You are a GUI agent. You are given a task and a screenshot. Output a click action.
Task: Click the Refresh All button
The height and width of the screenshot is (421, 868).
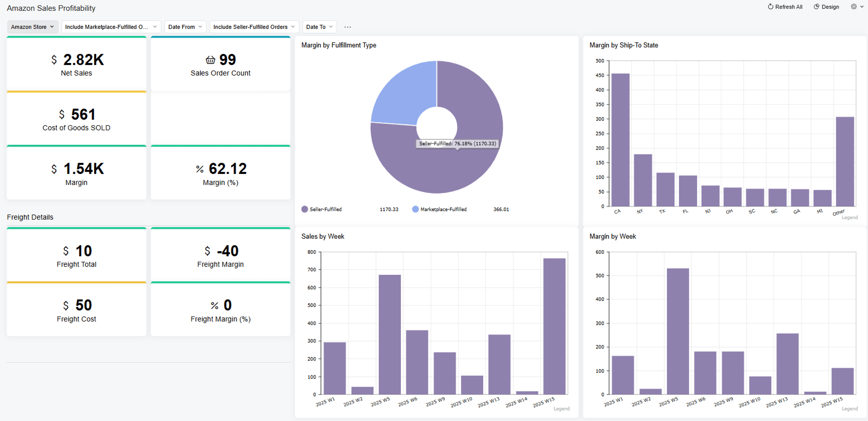tap(788, 6)
